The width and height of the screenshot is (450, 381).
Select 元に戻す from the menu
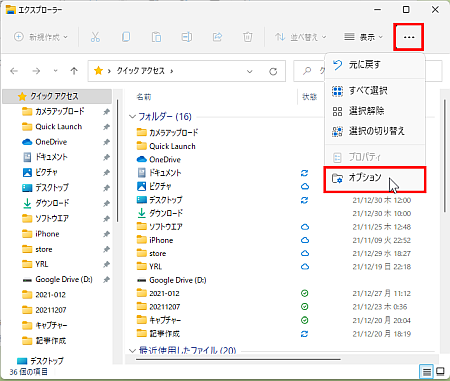point(375,65)
